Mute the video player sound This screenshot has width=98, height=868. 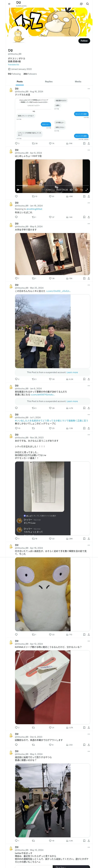coord(71,190)
